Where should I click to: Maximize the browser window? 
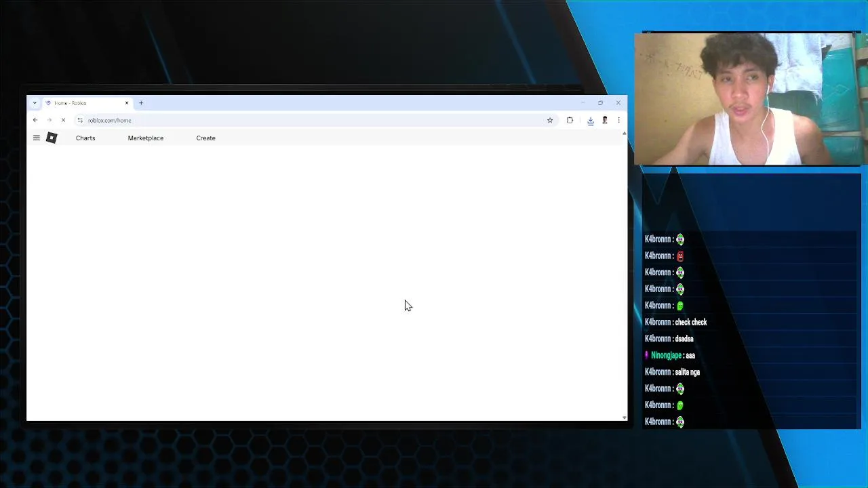(x=600, y=103)
